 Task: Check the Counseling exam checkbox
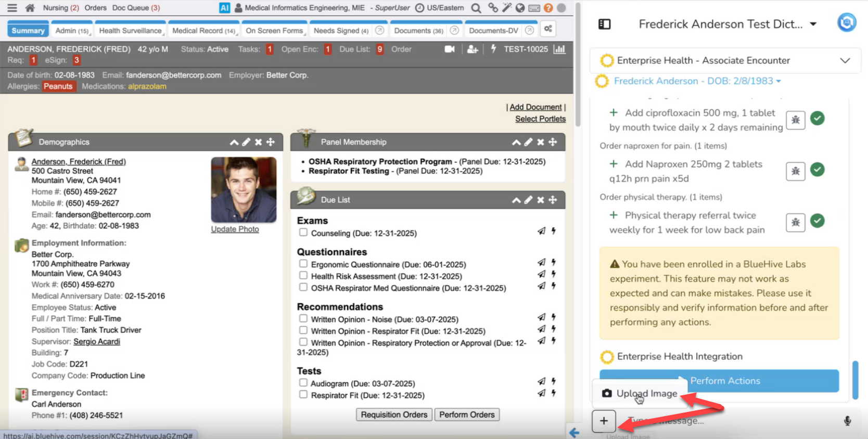click(x=303, y=233)
